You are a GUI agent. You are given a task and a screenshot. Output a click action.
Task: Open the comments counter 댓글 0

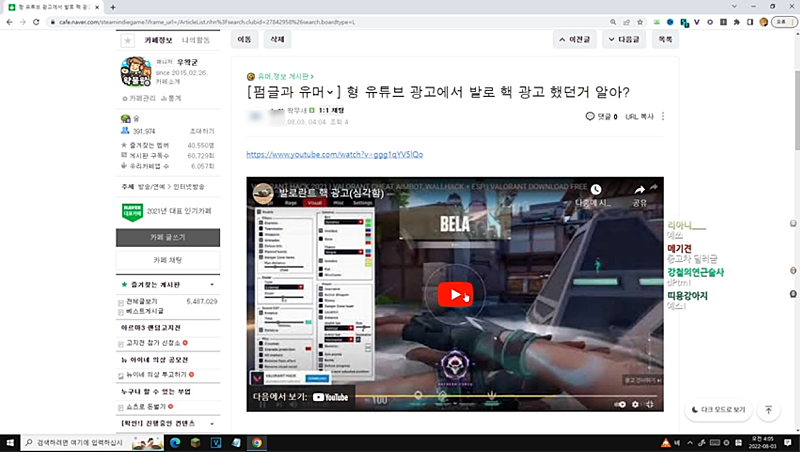pyautogui.click(x=602, y=116)
